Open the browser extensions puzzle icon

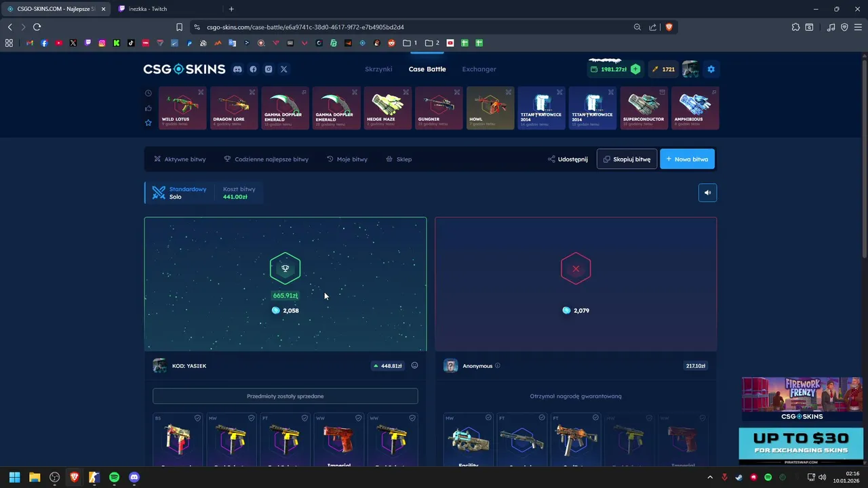(x=795, y=27)
